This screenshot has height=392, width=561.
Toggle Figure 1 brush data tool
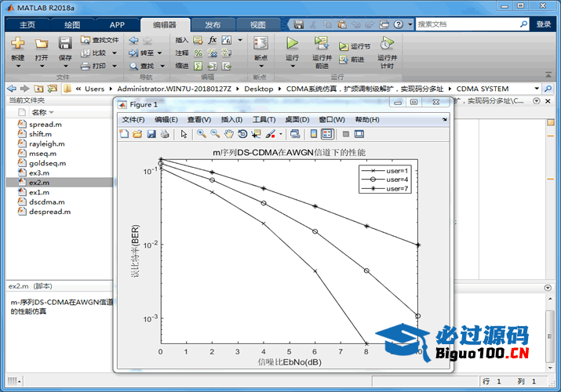[x=271, y=134]
